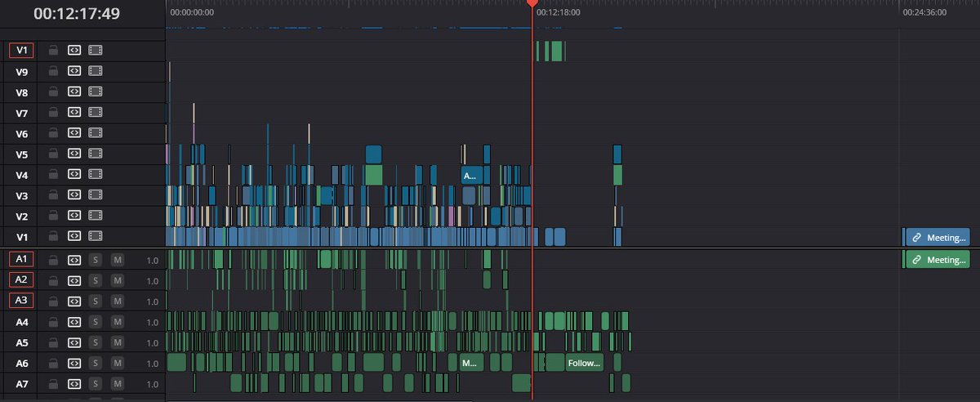Screen dimensions: 980x402
Task: Toggle auto track selector on V4
Action: (x=74, y=174)
